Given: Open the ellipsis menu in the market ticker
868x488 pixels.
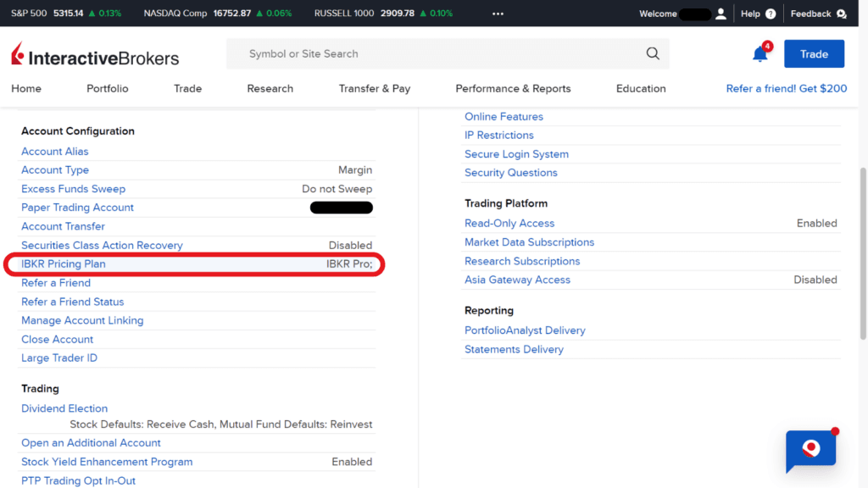Looking at the screenshot, I should [498, 14].
